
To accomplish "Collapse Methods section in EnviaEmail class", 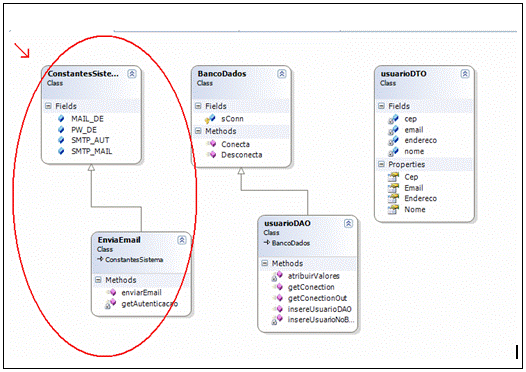I will point(98,280).
